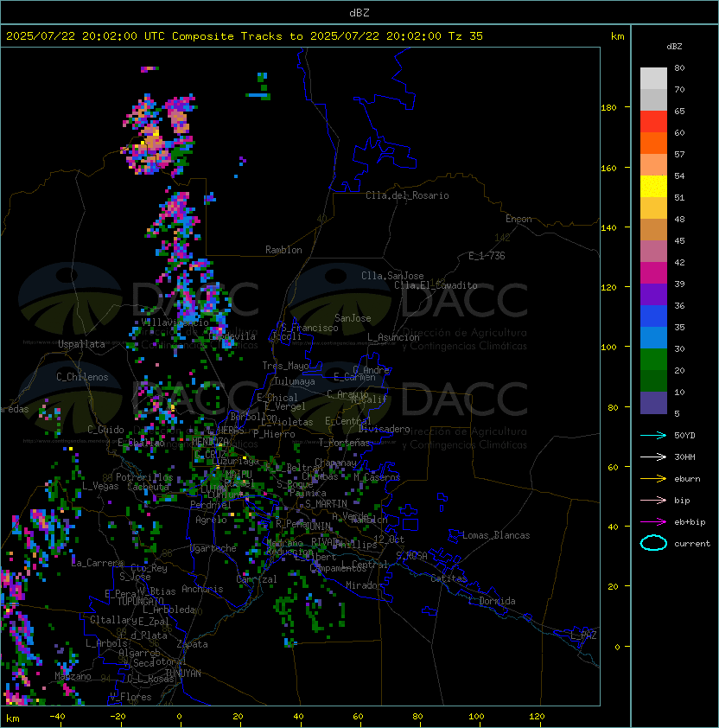
Task: Click the 'Clla.SanJose' map label
Action: click(392, 276)
